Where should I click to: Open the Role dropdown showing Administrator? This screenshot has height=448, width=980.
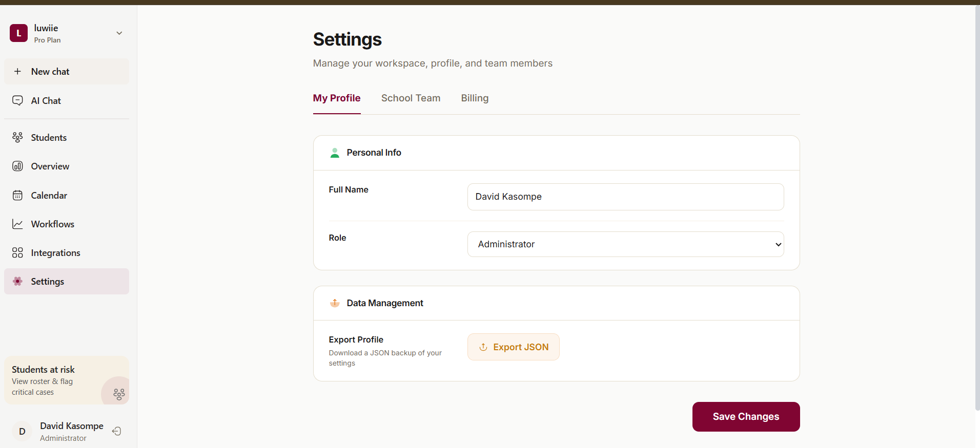tap(625, 244)
